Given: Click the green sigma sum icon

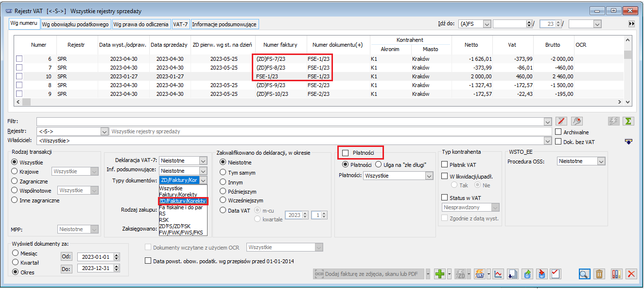Looking at the screenshot, I should 629,122.
